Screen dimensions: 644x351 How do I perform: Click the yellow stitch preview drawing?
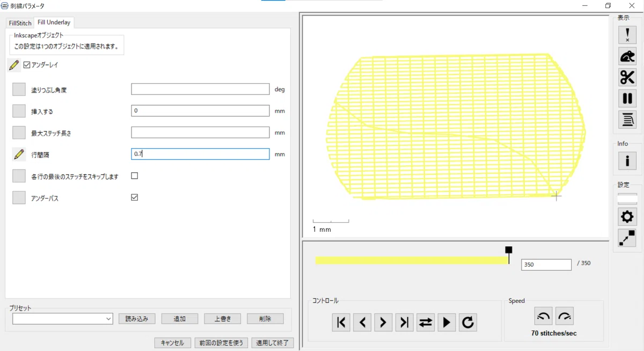(x=456, y=127)
